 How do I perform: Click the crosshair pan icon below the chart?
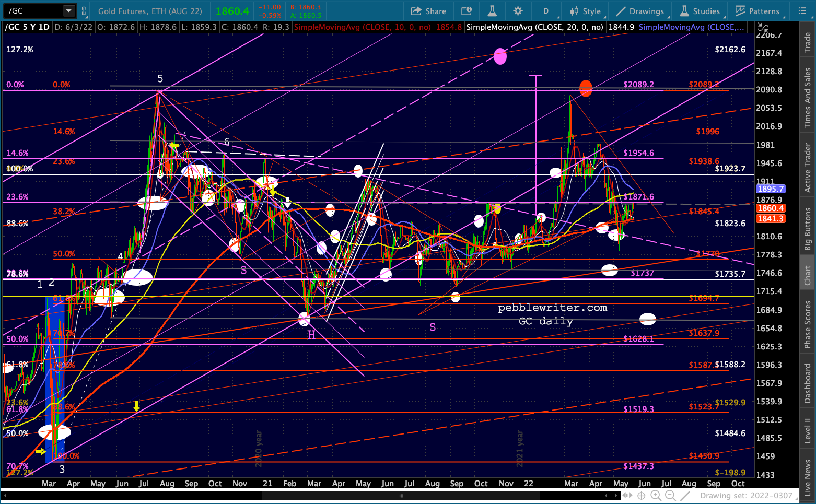[642, 496]
